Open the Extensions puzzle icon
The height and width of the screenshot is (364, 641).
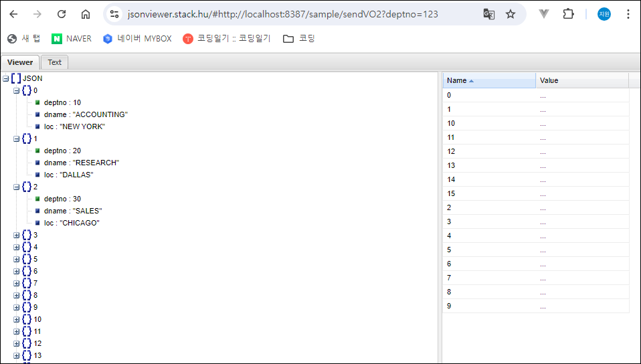click(568, 14)
